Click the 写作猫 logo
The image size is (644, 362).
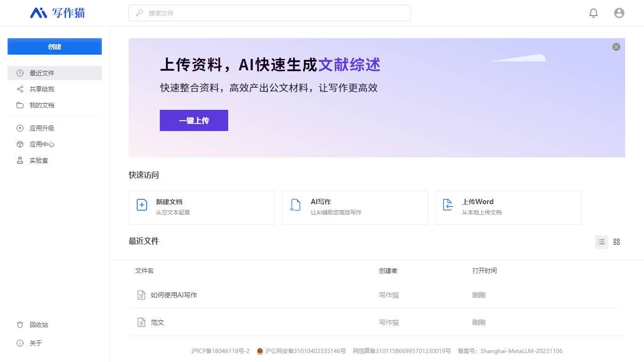point(58,13)
